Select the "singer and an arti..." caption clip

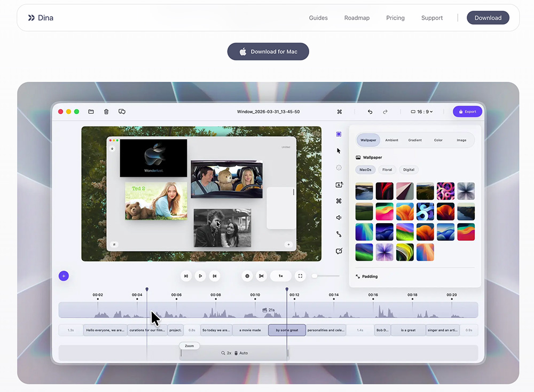point(443,331)
